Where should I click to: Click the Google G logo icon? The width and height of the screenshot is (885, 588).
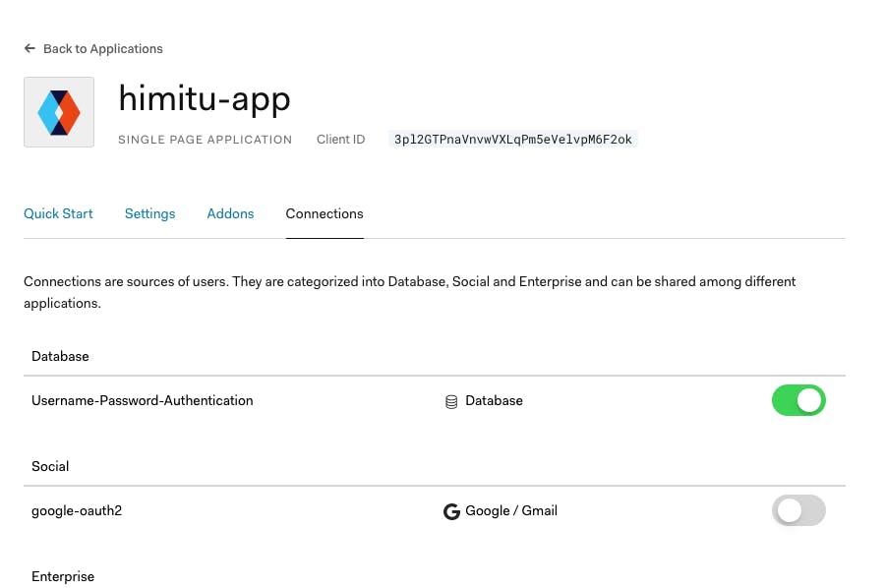click(x=451, y=511)
